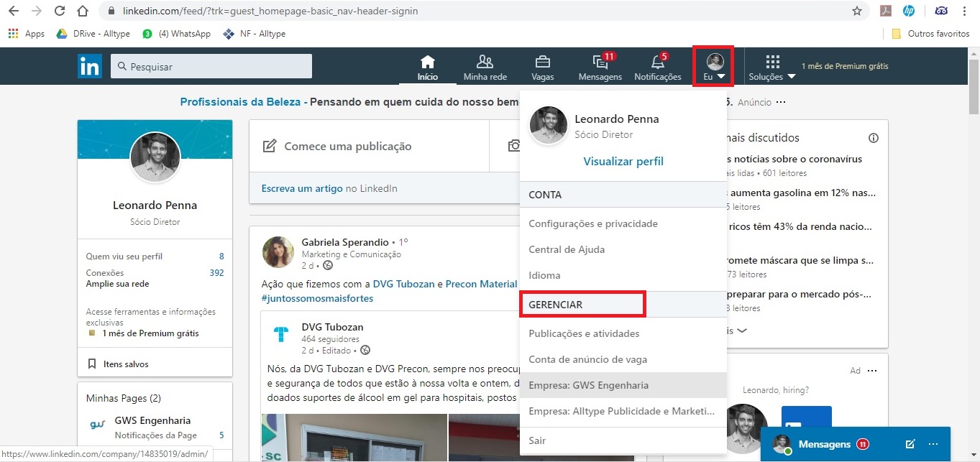
Task: Click the Visualizar perfil link
Action: (623, 162)
